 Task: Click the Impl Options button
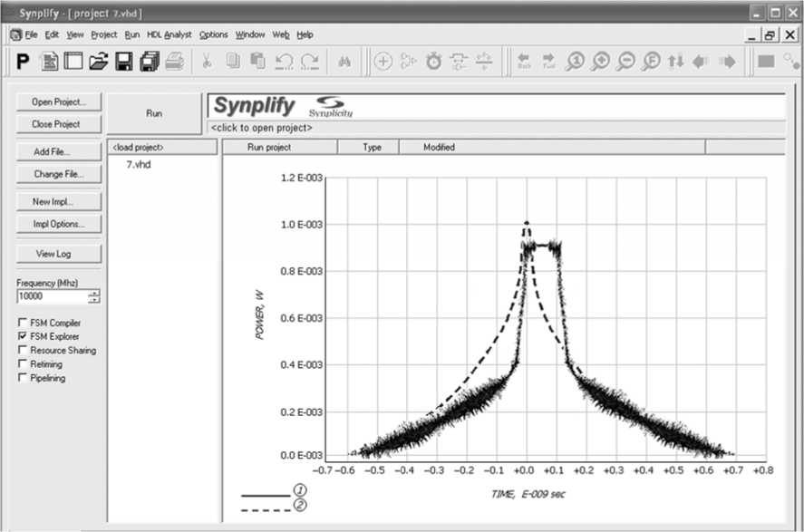[x=58, y=224]
